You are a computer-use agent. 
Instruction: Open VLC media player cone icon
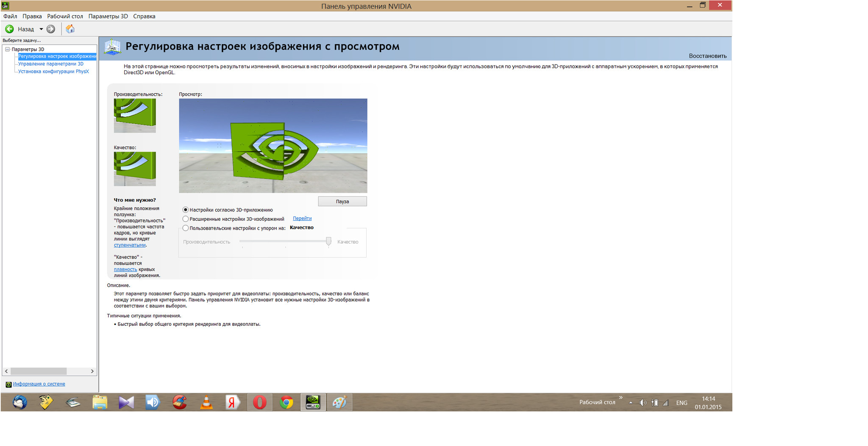coord(206,402)
